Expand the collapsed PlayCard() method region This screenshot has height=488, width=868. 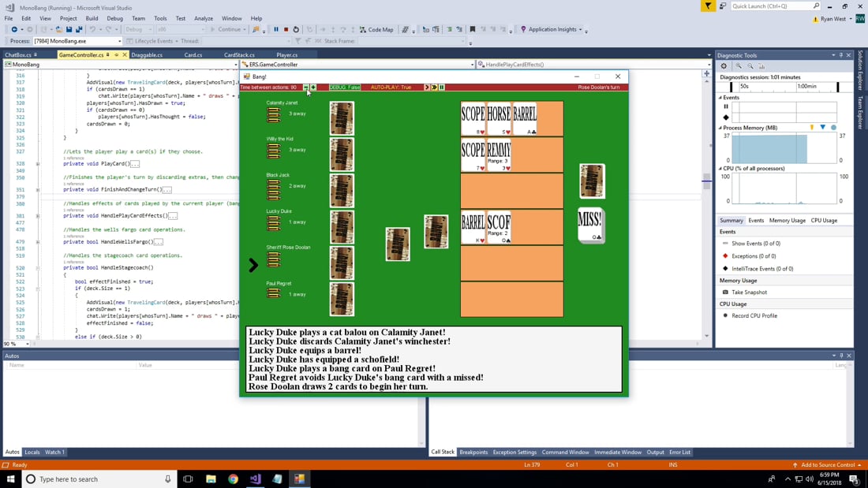click(38, 164)
